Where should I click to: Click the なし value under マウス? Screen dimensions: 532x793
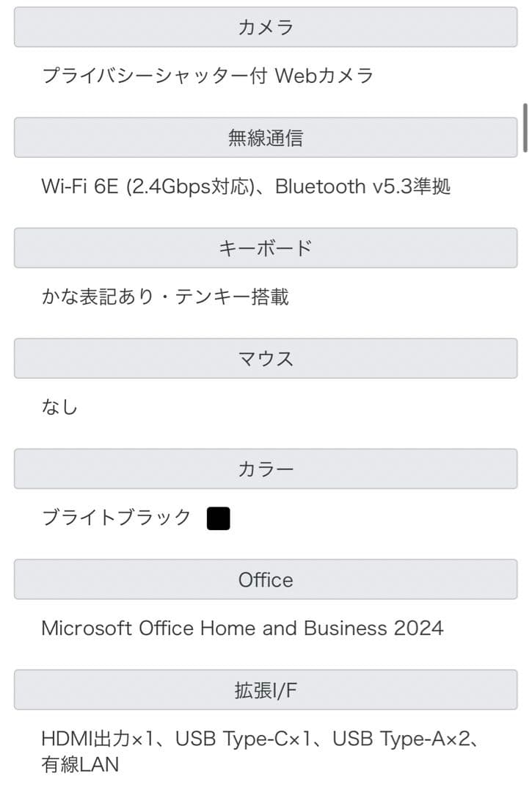(x=59, y=407)
